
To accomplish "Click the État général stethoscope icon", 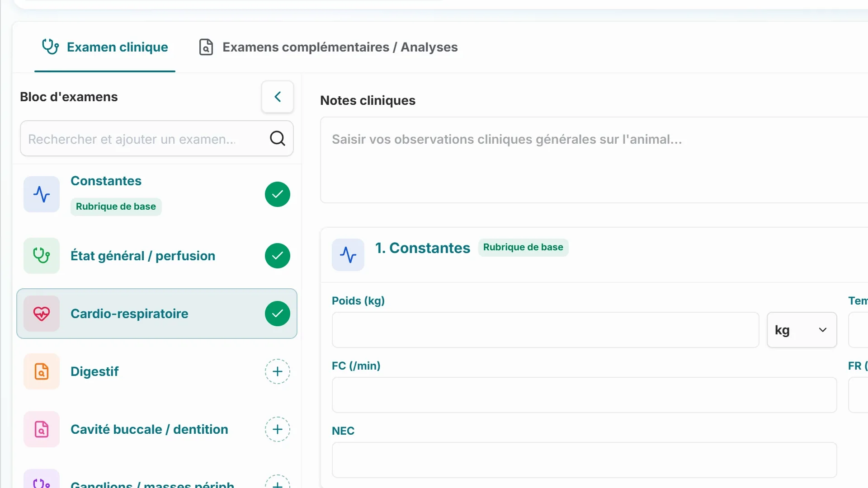I will pos(42,256).
